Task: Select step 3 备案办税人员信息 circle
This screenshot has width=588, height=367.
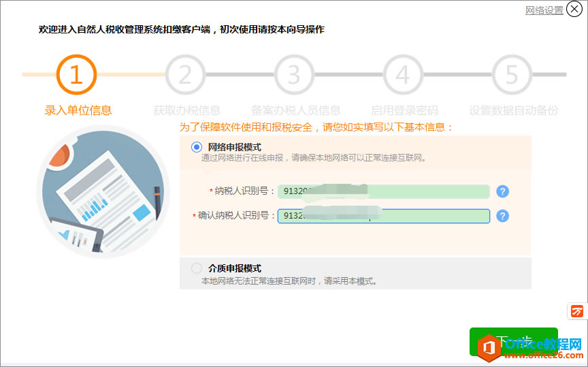Action: pyautogui.click(x=294, y=75)
